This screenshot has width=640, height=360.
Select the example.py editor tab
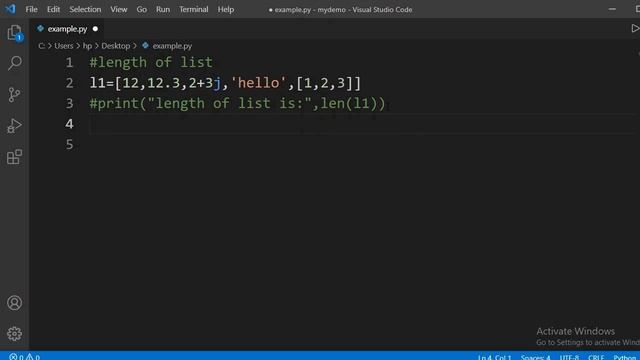(67, 29)
